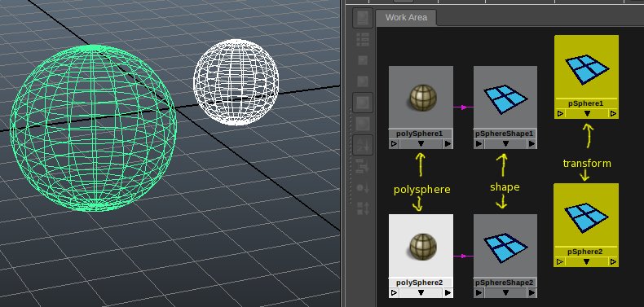Click the pSphereShape1 input port arrow
The width and height of the screenshot is (644, 307).
[479, 144]
